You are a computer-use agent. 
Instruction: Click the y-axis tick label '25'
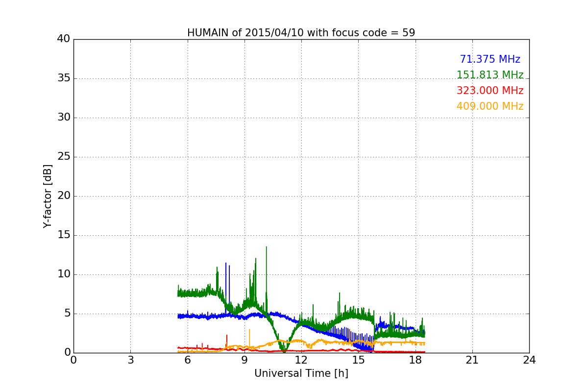(x=64, y=157)
